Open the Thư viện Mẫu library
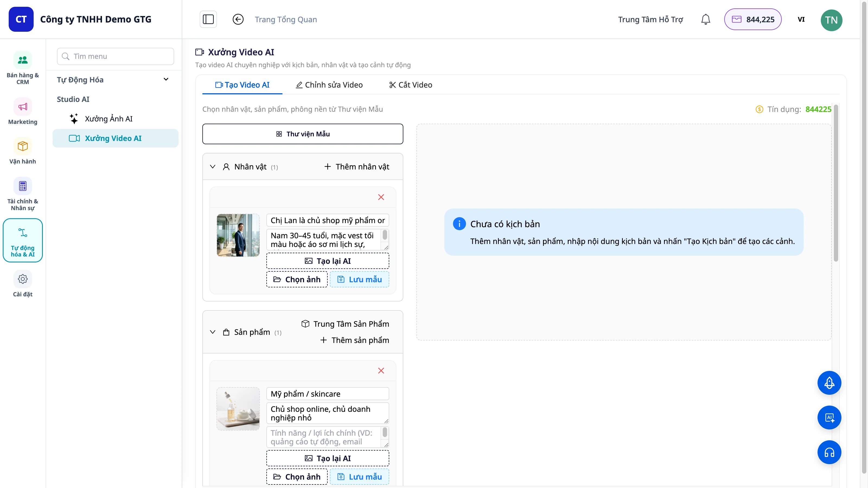 coord(303,134)
